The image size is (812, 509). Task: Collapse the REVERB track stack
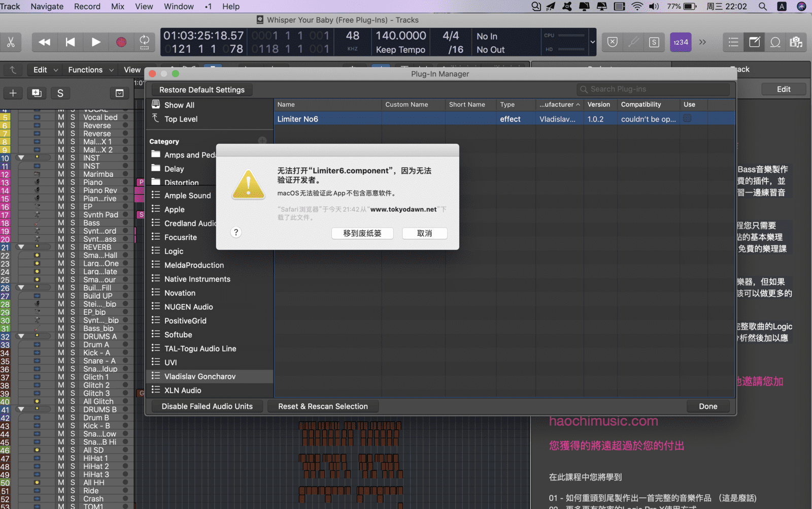[21, 247]
